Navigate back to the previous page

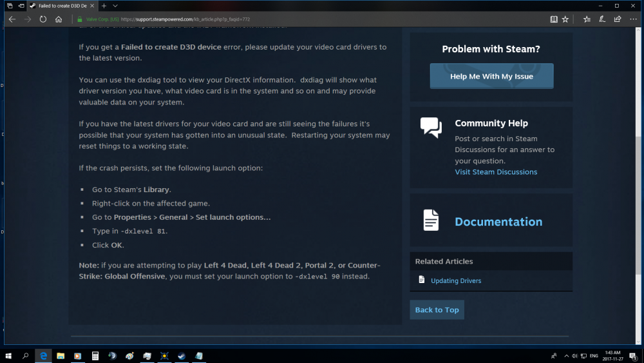coord(12,19)
